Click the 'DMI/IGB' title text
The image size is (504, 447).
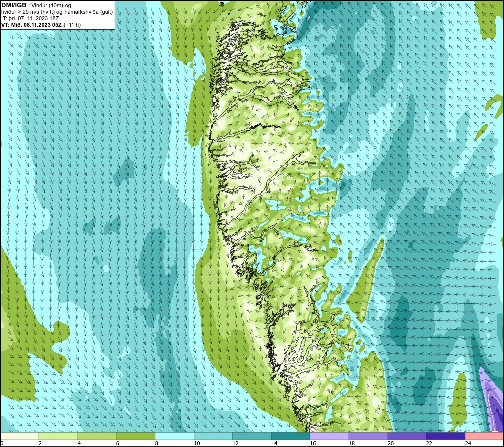14,5
